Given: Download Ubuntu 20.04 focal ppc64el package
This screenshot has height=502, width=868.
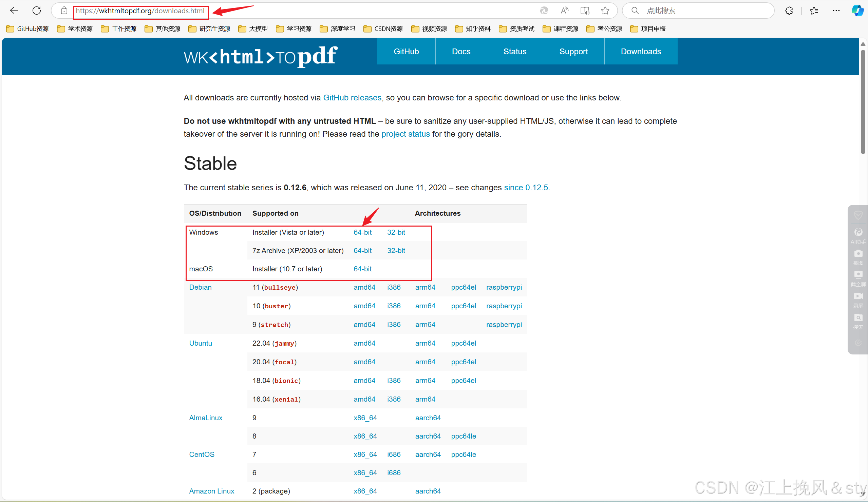Looking at the screenshot, I should point(464,362).
